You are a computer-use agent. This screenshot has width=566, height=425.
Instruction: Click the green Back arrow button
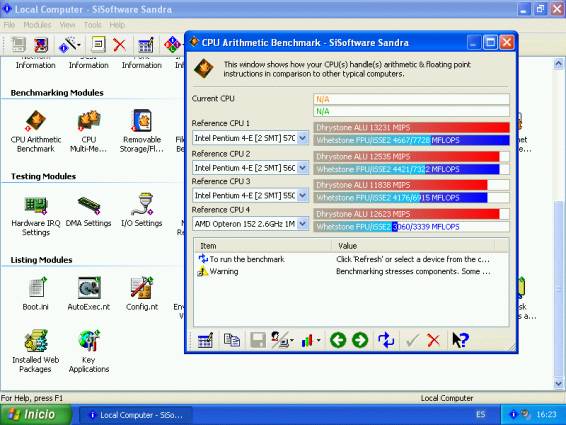(338, 340)
